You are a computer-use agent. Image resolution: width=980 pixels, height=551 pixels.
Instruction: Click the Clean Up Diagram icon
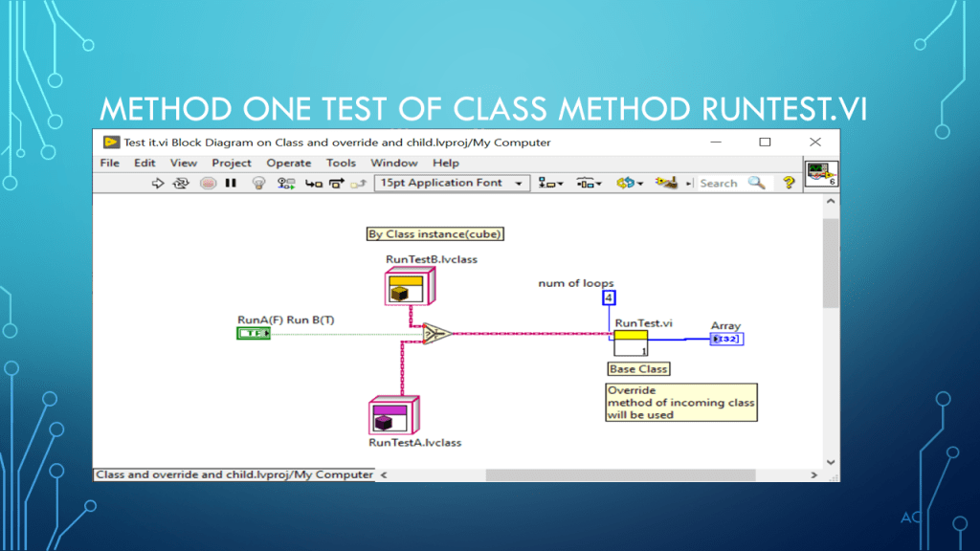(x=667, y=184)
